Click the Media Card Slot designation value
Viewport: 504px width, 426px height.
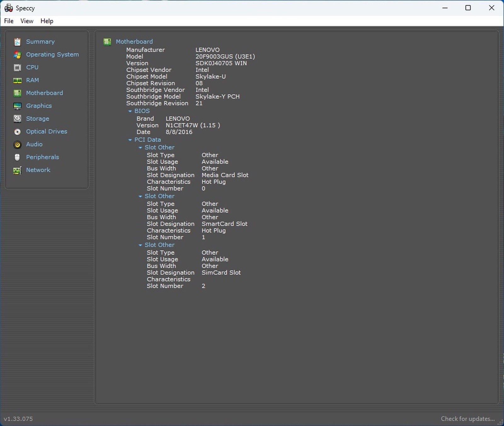pos(225,175)
